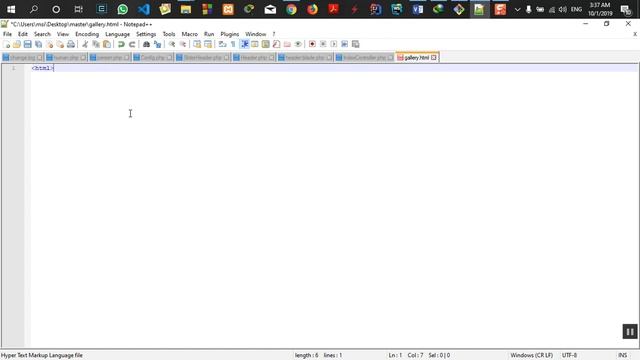Print the document via Print icon

[71, 44]
